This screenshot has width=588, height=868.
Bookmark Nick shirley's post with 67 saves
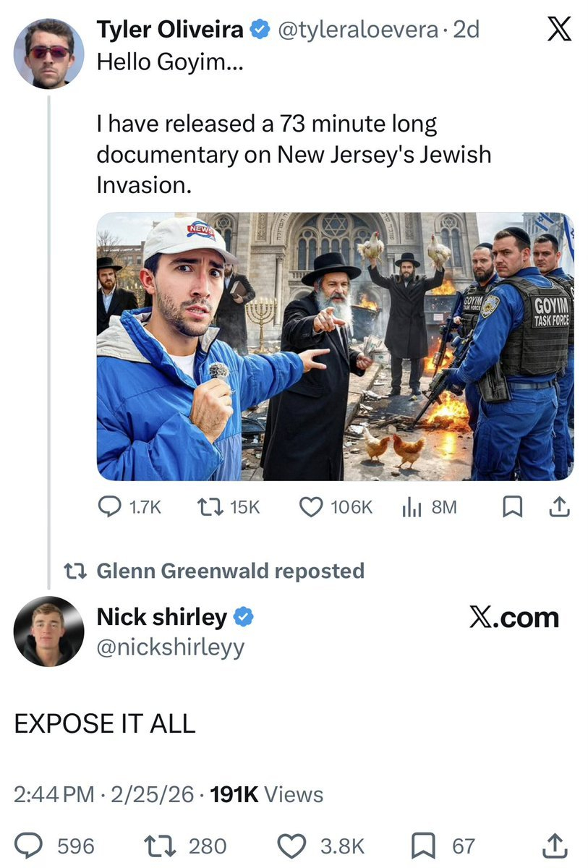444,846
